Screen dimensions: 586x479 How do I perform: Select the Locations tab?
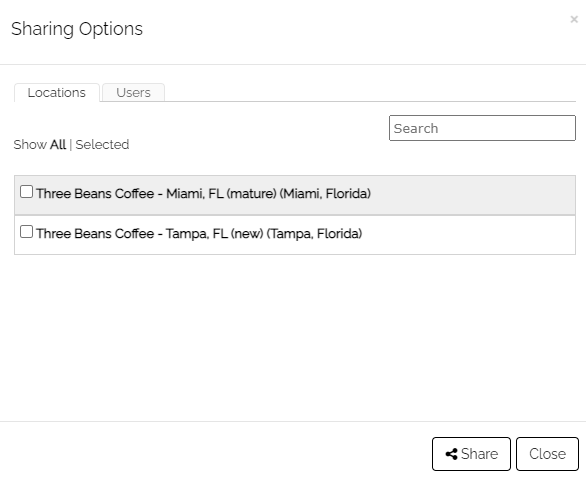pyautogui.click(x=57, y=92)
